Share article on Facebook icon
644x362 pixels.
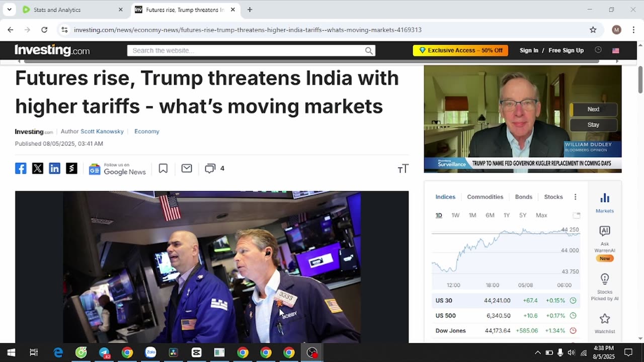point(21,168)
